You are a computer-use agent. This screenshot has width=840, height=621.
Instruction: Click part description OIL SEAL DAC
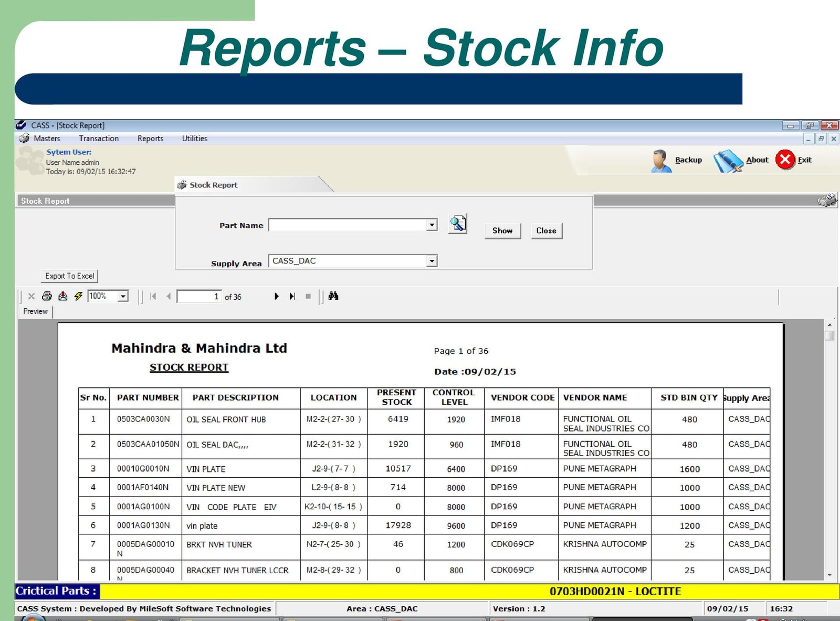(217, 445)
